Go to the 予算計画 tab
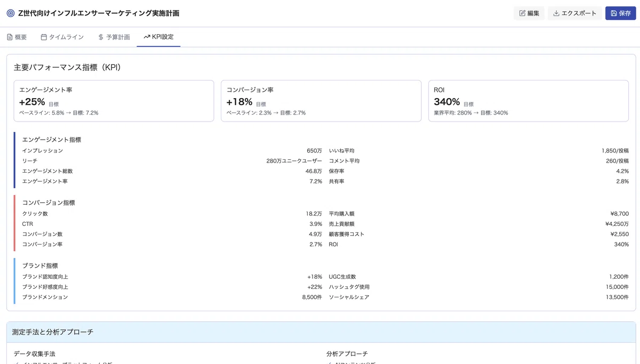This screenshot has width=640, height=364. (114, 37)
